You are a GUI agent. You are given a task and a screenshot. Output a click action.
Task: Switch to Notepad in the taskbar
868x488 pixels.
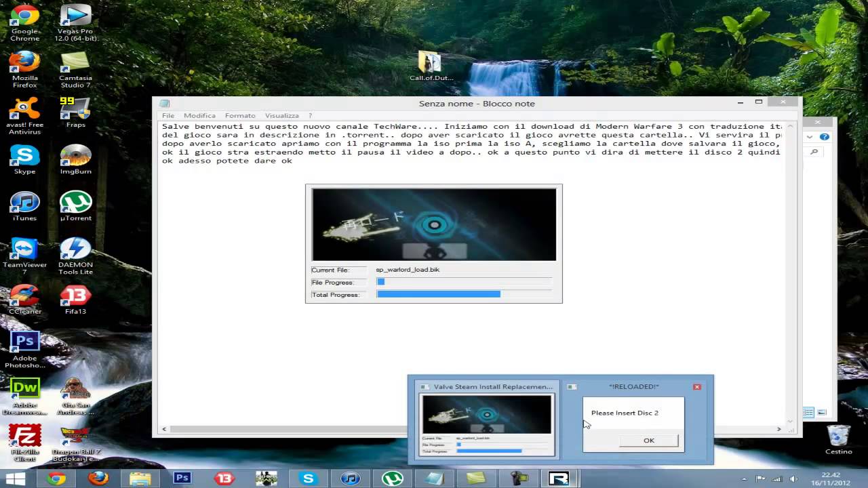(434, 479)
